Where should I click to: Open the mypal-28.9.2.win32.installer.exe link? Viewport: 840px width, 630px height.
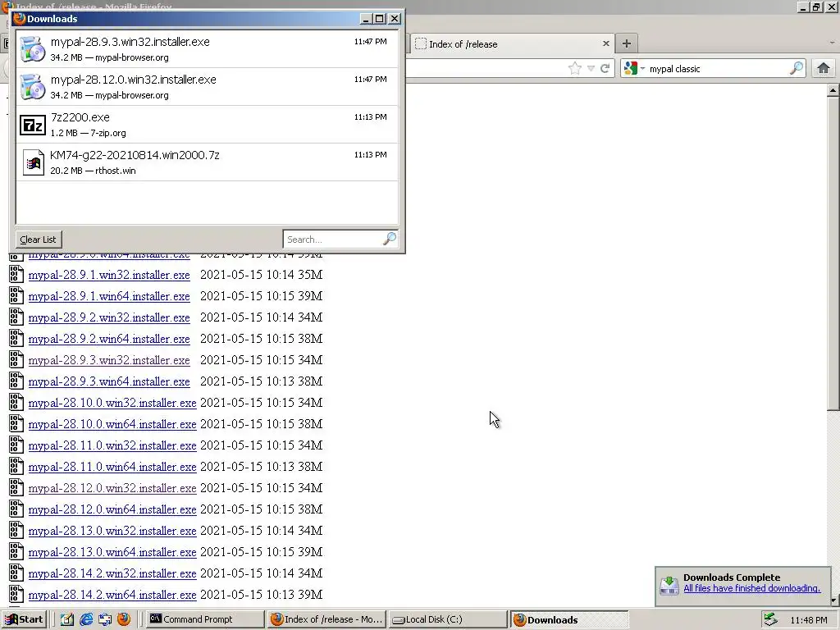pos(109,317)
